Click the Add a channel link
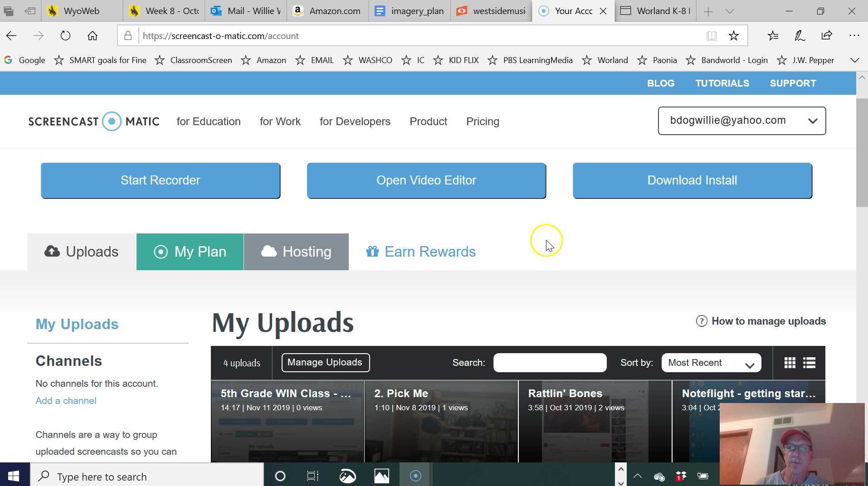 [66, 401]
